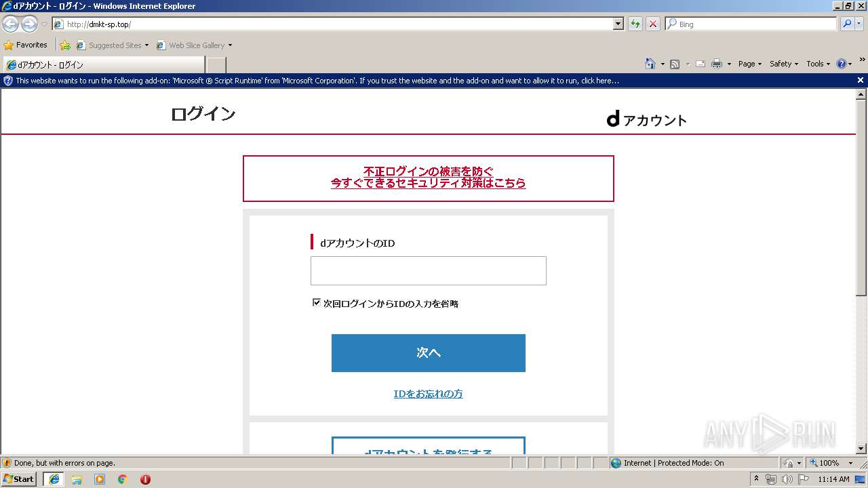Open the status bar security lock dropdown

[x=791, y=463]
